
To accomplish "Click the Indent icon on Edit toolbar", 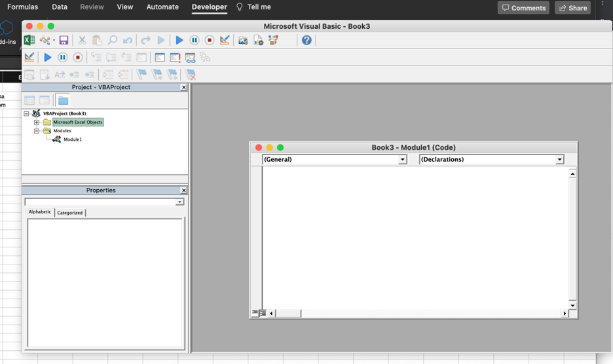I will pos(74,74).
